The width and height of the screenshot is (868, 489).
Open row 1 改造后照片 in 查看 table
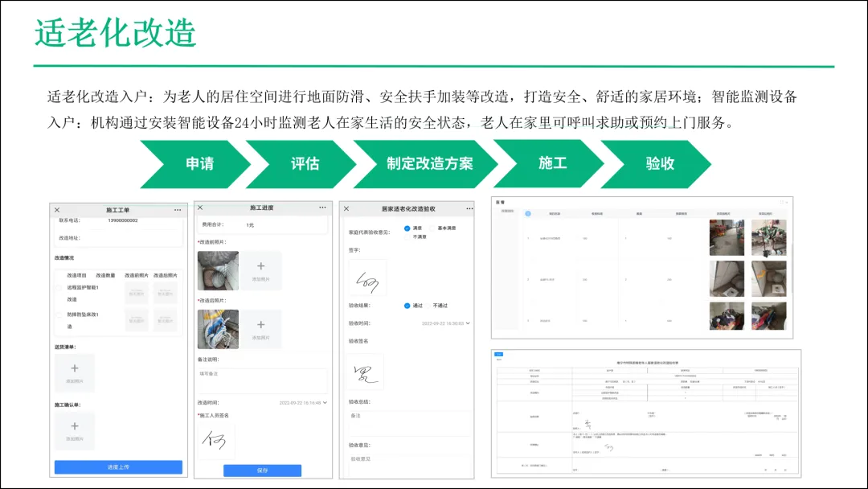pyautogui.click(x=769, y=238)
